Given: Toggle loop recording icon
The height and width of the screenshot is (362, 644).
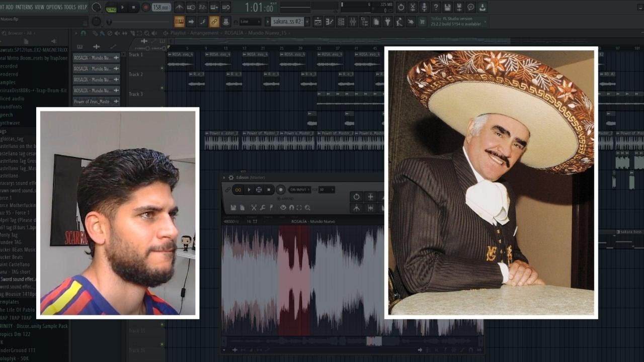Looking at the screenshot, I should click(x=226, y=7).
